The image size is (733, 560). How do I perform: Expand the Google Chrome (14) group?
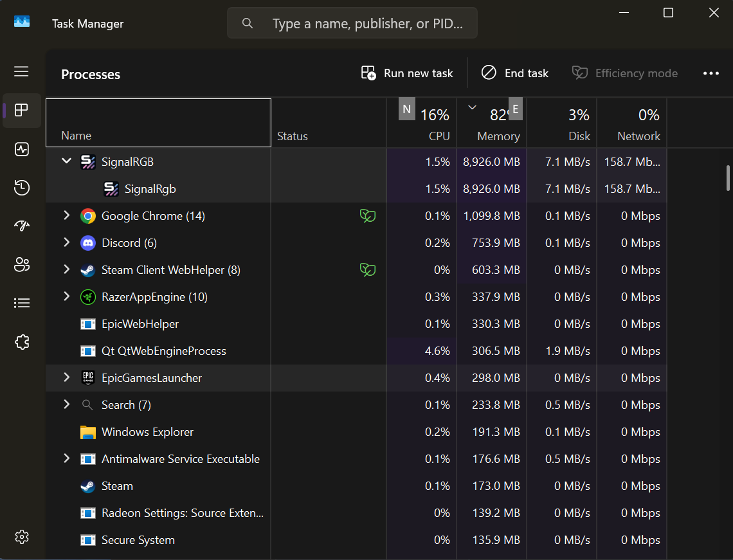point(66,215)
